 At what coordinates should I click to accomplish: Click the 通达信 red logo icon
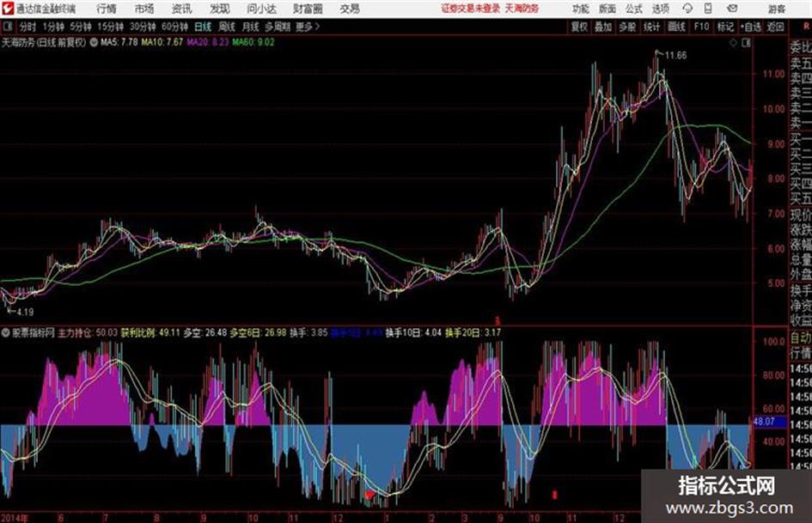[x=7, y=9]
